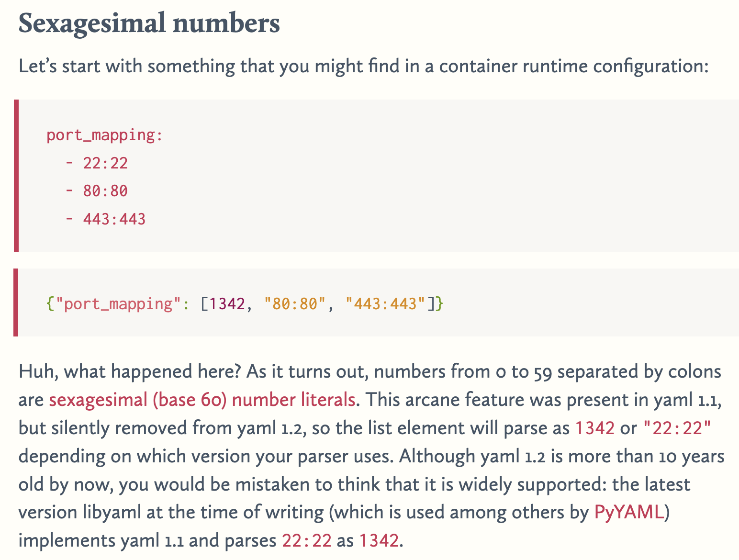Image resolution: width=739 pixels, height=560 pixels.
Task: Click the red bar beside JSON code block
Action: [x=16, y=302]
